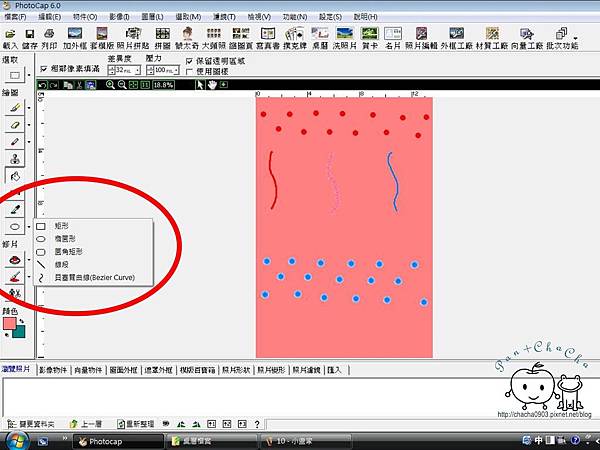Open the 物件(O) menu
Screen dimensions: 600x450
85,17
